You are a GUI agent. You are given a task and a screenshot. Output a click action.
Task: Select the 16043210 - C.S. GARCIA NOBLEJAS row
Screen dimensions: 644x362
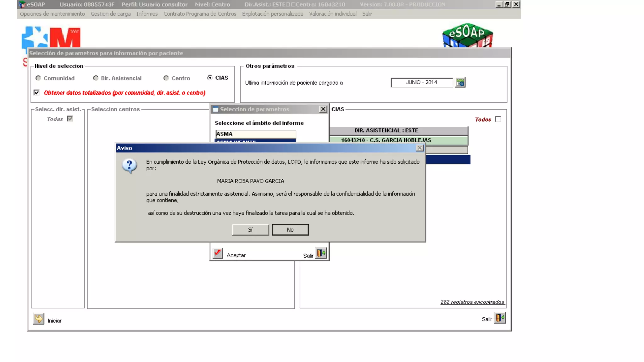(386, 140)
